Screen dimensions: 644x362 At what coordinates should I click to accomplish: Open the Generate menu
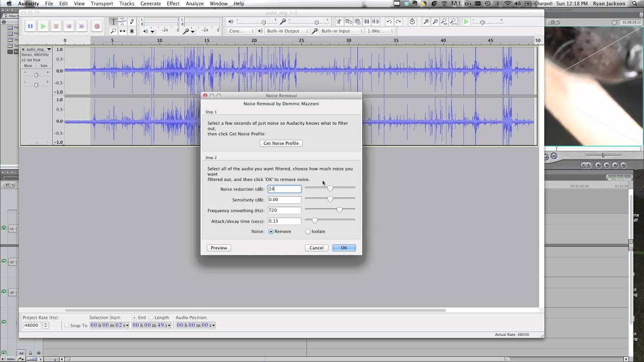pyautogui.click(x=150, y=4)
